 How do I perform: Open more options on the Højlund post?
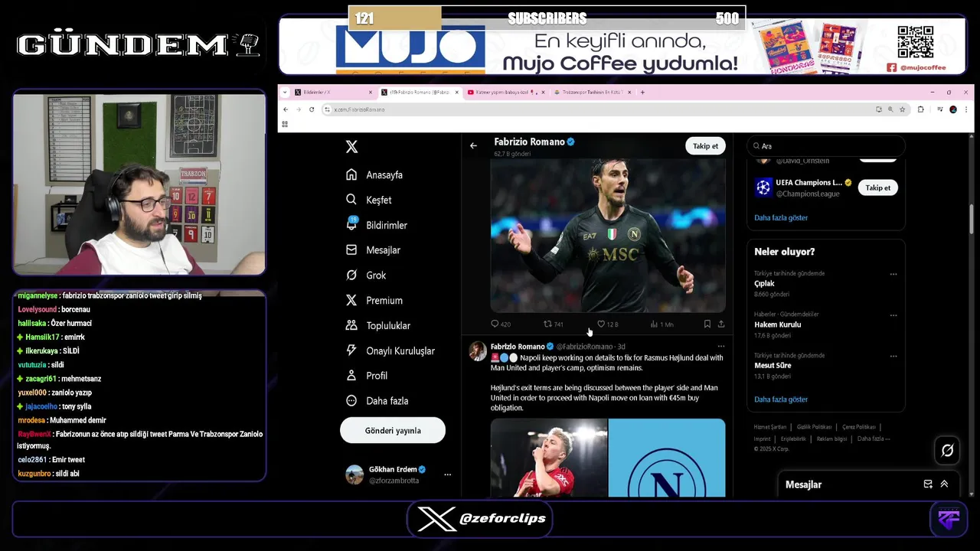[x=720, y=347]
